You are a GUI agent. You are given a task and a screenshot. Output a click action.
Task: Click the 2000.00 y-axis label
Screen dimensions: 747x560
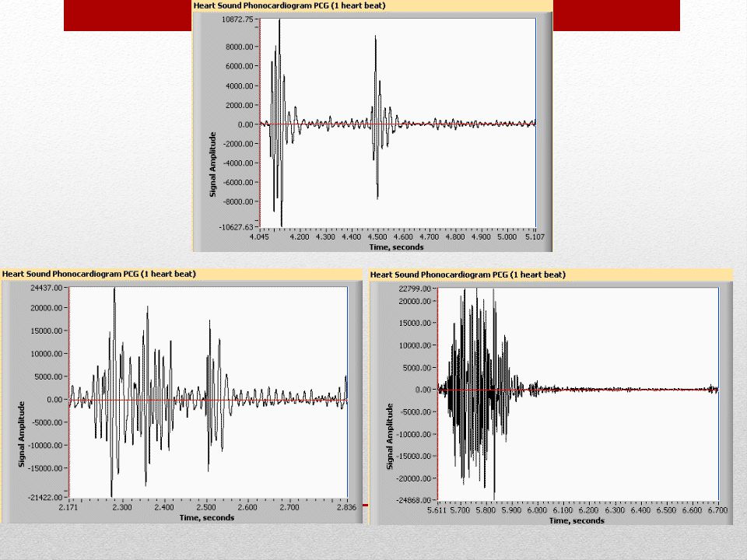(239, 105)
